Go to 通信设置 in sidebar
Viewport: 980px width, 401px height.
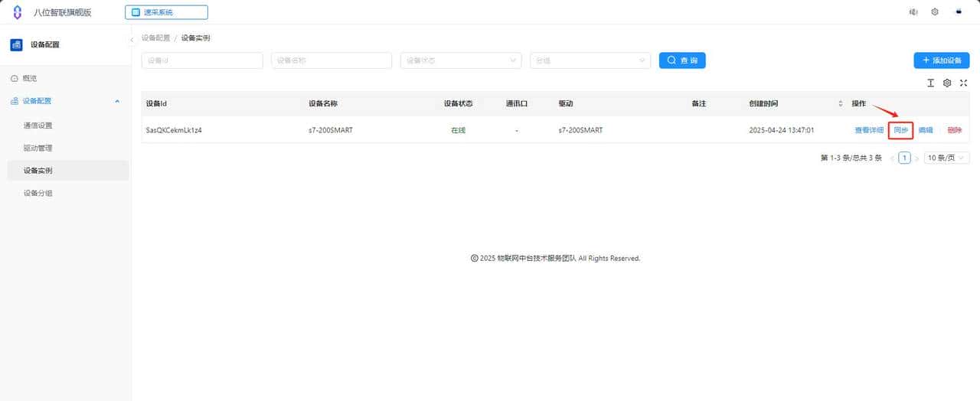coord(38,126)
